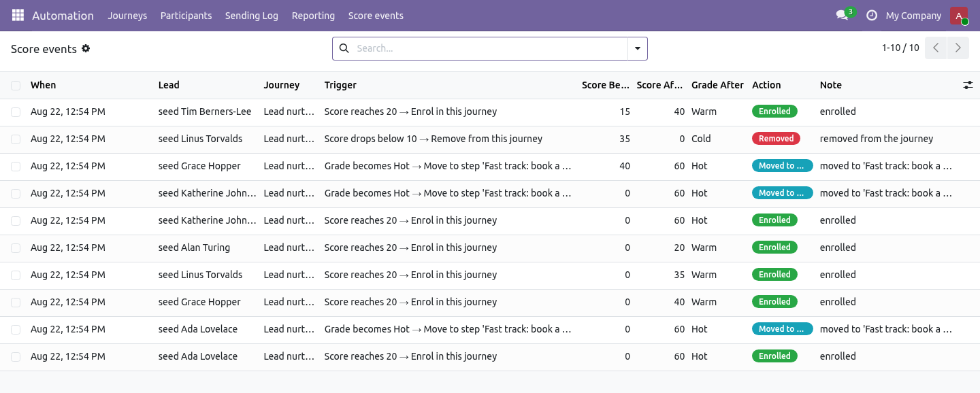Go to the previous page arrow
Viewport: 980px width, 393px height.
point(936,48)
